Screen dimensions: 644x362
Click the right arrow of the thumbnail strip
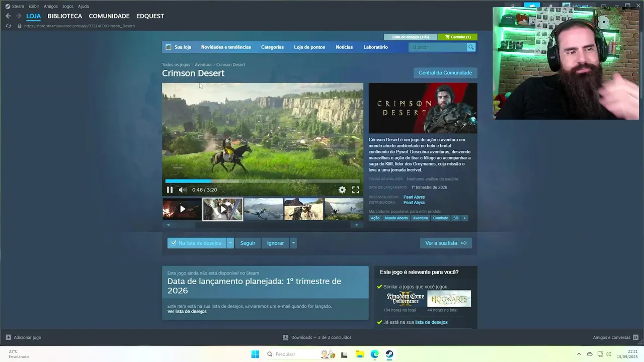[x=357, y=225]
